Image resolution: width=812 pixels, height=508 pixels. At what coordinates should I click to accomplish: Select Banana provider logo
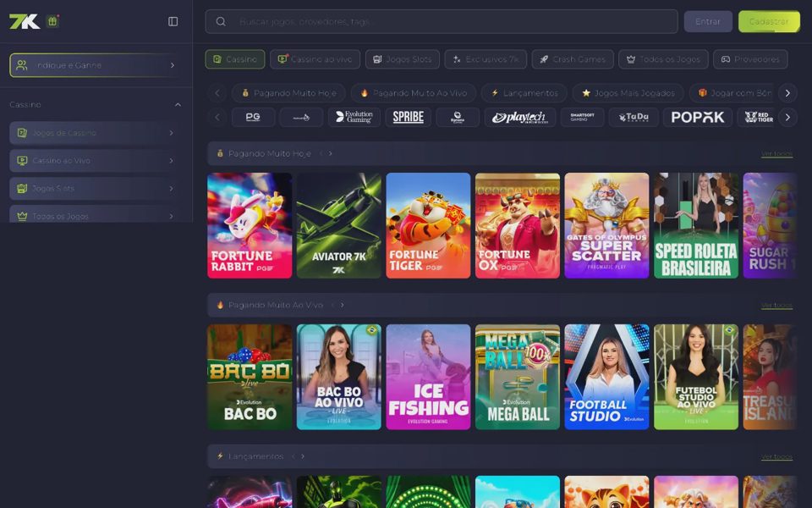(x=458, y=117)
